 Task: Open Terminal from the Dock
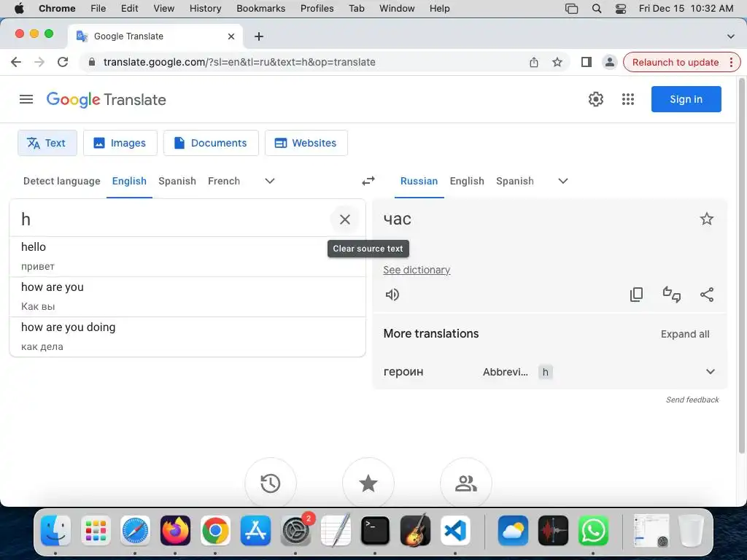(x=375, y=531)
